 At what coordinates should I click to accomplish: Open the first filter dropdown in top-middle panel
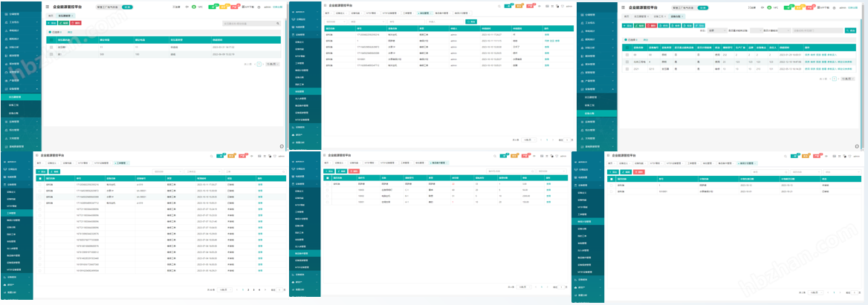(x=336, y=22)
